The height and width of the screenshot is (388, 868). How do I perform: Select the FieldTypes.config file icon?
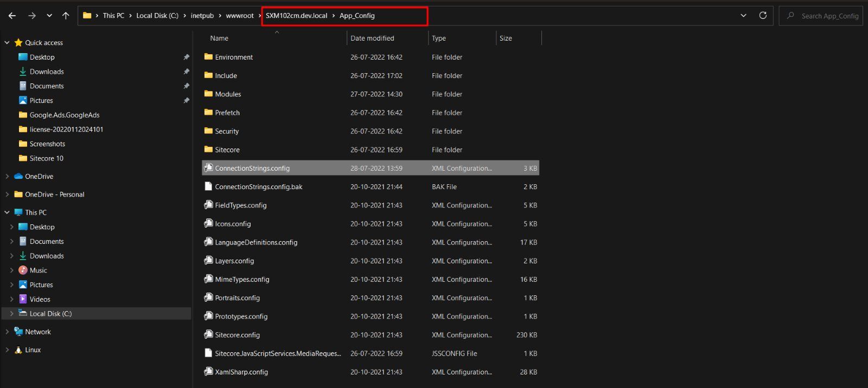coord(208,205)
